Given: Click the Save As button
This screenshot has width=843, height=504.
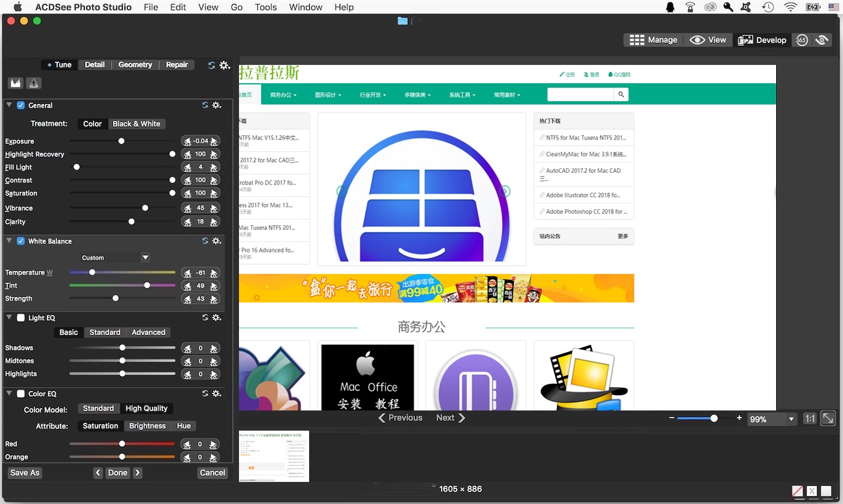Looking at the screenshot, I should (25, 473).
